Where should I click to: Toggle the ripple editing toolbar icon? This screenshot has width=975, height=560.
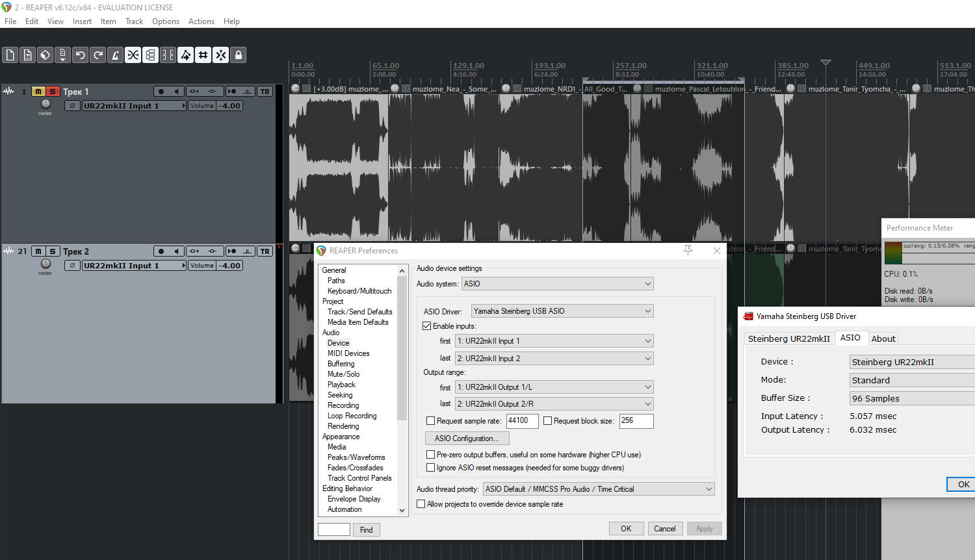coord(168,55)
